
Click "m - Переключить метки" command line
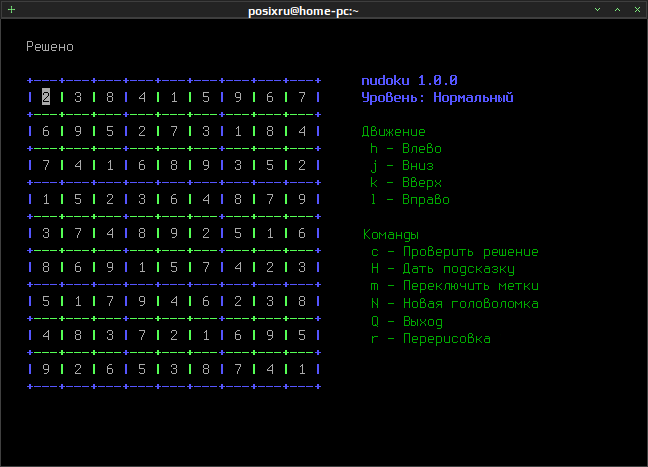click(x=455, y=286)
